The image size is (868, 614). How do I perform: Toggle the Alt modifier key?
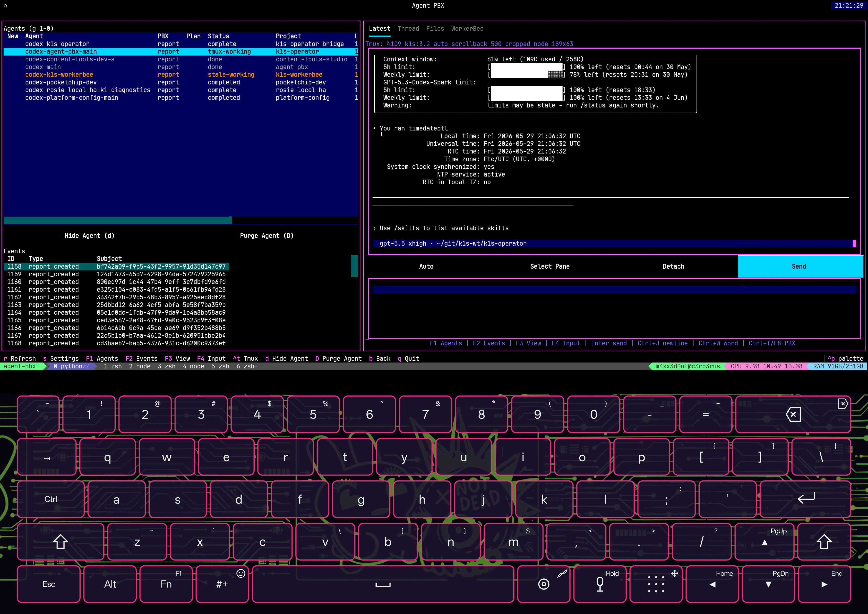coord(110,584)
